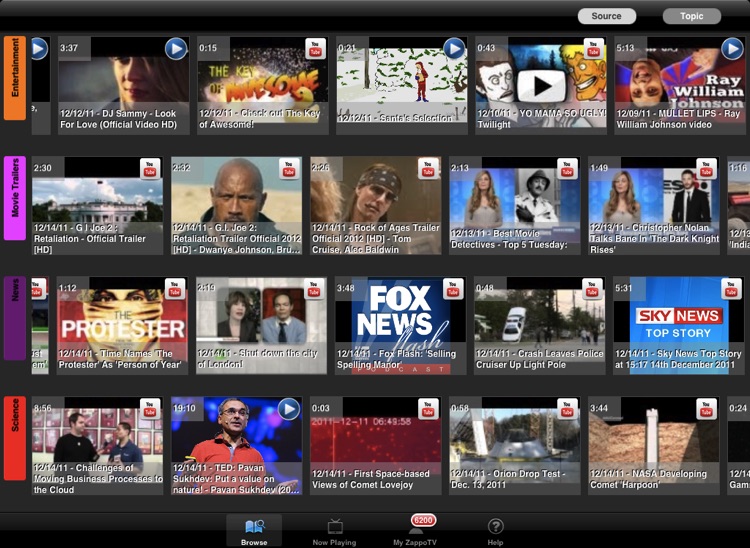Click YouTube icon on Orion Drop Test video

tap(567, 409)
